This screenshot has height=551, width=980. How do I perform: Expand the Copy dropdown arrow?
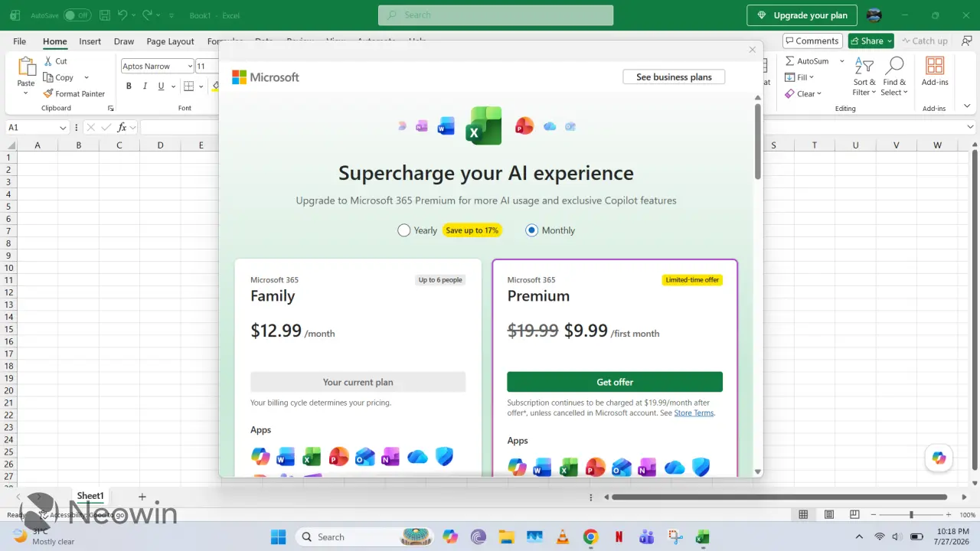tap(87, 77)
